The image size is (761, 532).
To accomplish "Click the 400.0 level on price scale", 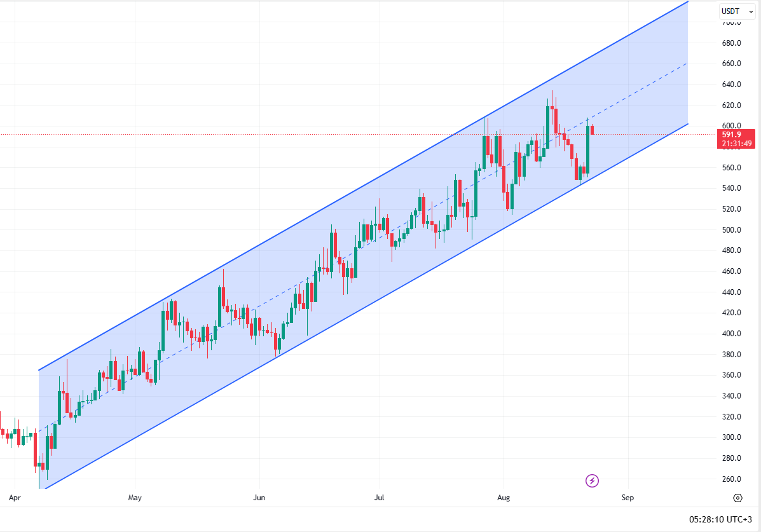I will 732,334.
